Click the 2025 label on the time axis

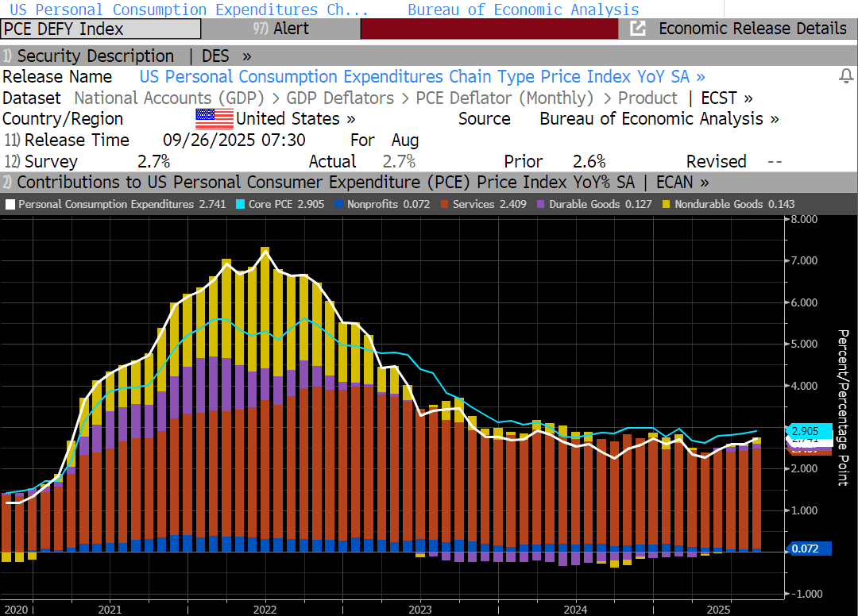718,610
